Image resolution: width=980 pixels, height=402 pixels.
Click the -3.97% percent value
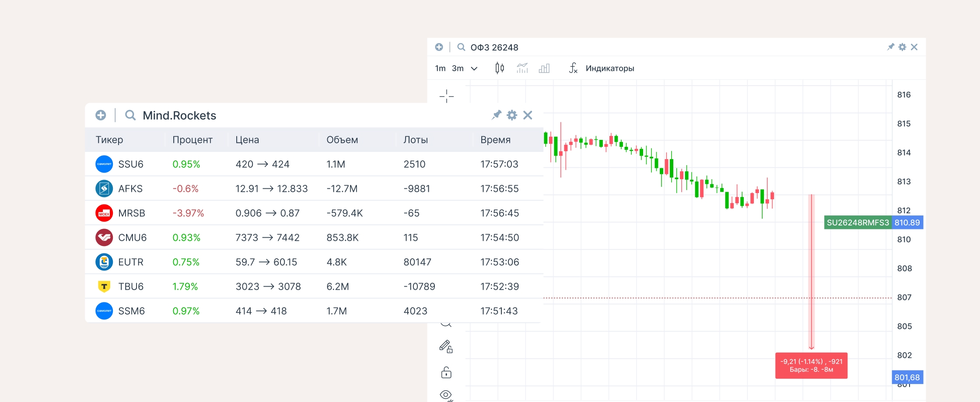pos(188,213)
